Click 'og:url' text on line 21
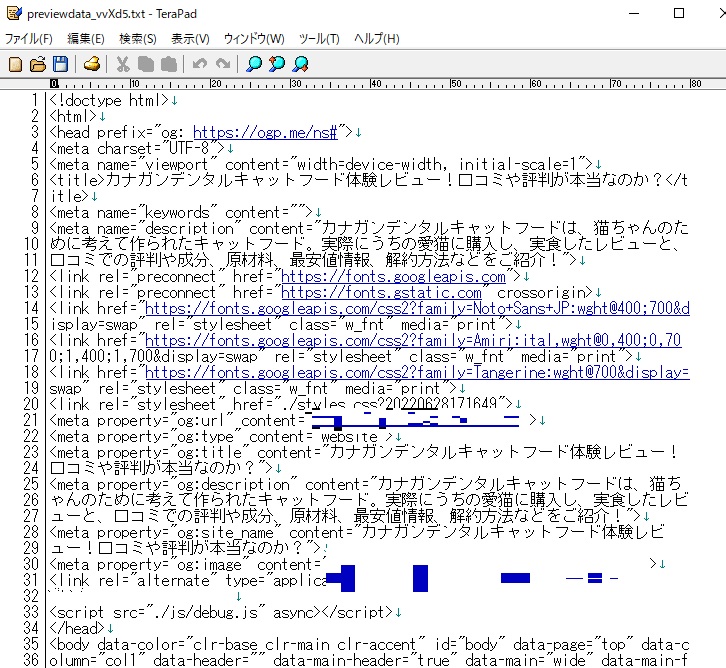726x668 pixels. point(200,421)
